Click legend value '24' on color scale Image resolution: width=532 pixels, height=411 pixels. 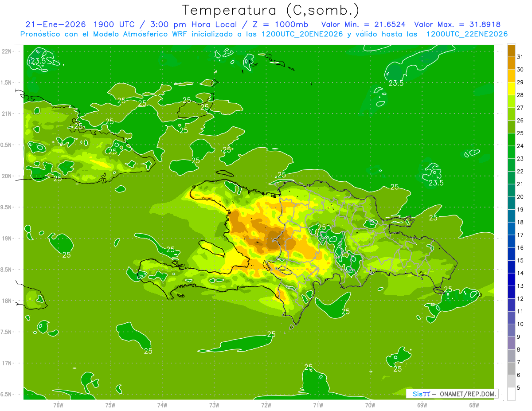[x=520, y=146]
